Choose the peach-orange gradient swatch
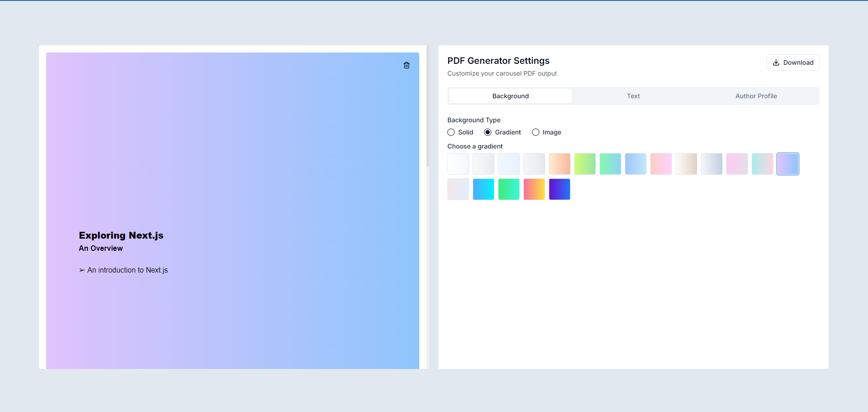868x412 pixels. (x=560, y=164)
